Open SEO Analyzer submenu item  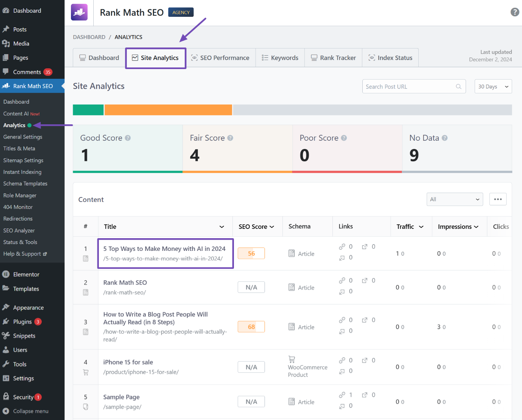click(x=19, y=230)
